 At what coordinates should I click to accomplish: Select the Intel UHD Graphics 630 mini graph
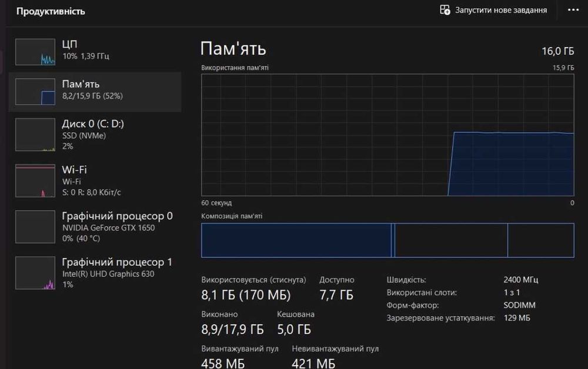pyautogui.click(x=35, y=273)
